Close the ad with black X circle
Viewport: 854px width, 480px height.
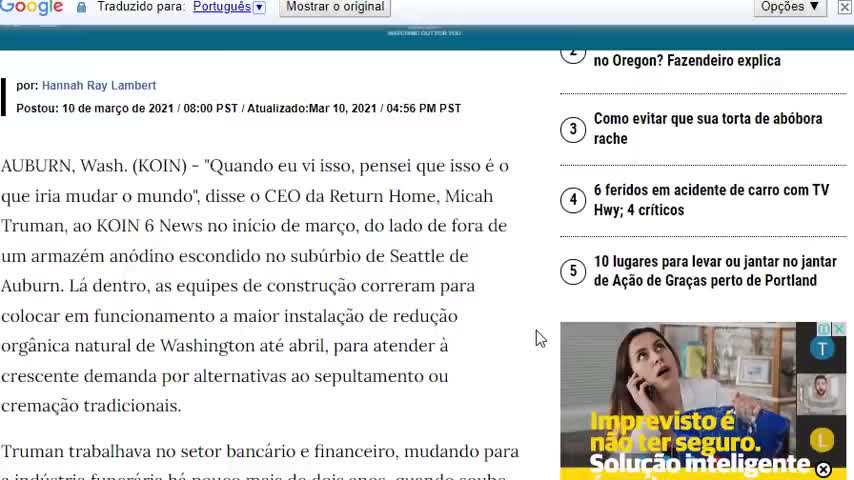click(x=823, y=469)
